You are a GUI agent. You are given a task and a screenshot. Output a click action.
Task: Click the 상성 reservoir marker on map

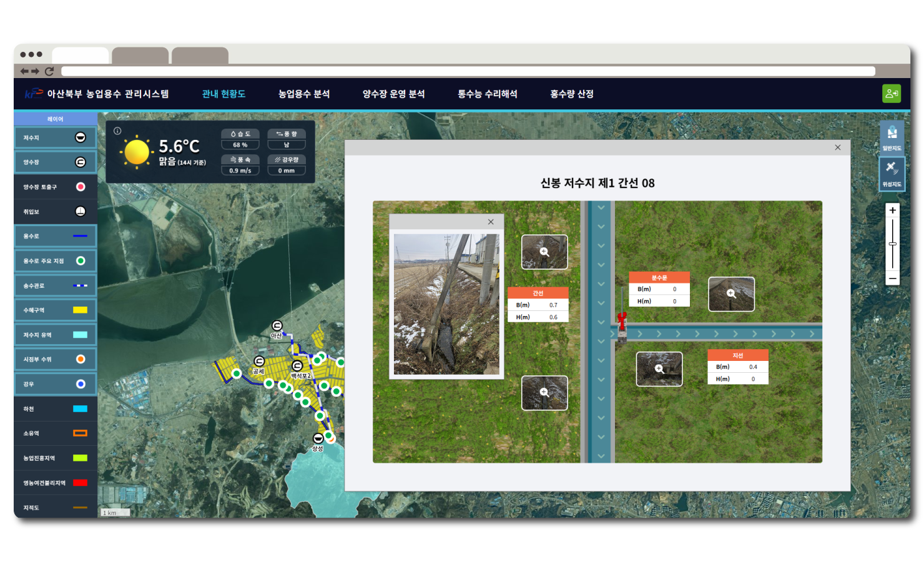pyautogui.click(x=318, y=438)
